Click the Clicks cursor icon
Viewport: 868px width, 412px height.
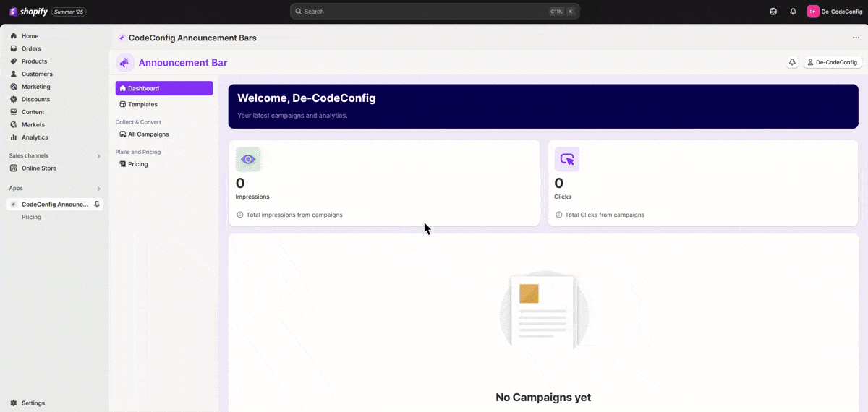(567, 160)
